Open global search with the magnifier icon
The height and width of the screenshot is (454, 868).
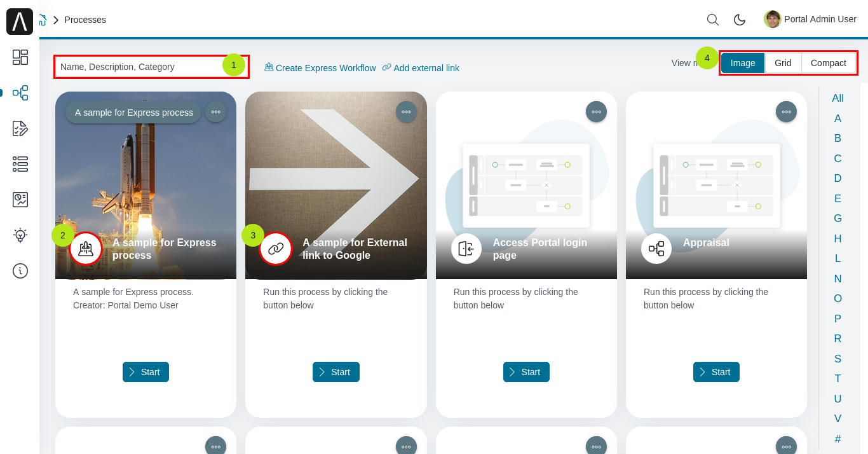(713, 20)
